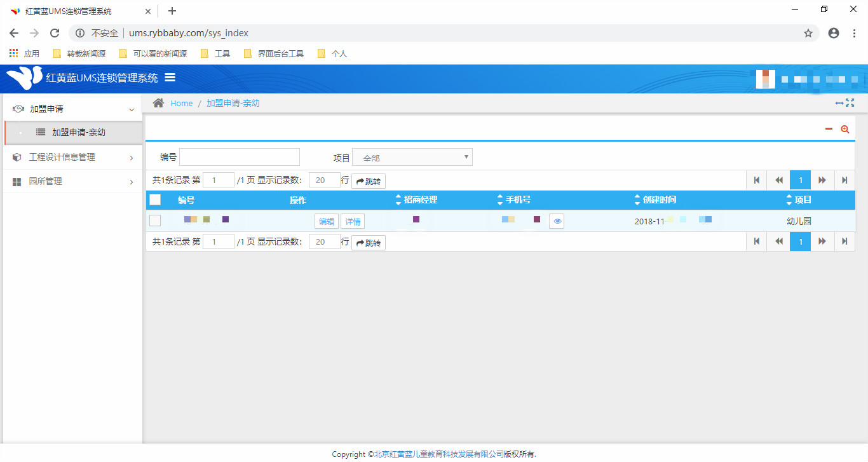Collapse the search panel with the red minus icon
The height and width of the screenshot is (462, 868).
point(829,129)
